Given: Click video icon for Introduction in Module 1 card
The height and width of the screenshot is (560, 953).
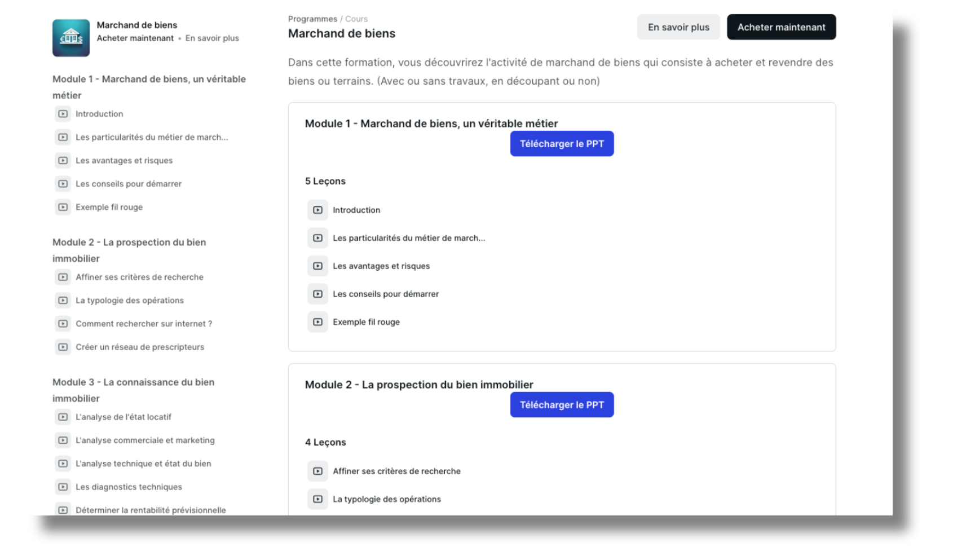Looking at the screenshot, I should (x=317, y=210).
